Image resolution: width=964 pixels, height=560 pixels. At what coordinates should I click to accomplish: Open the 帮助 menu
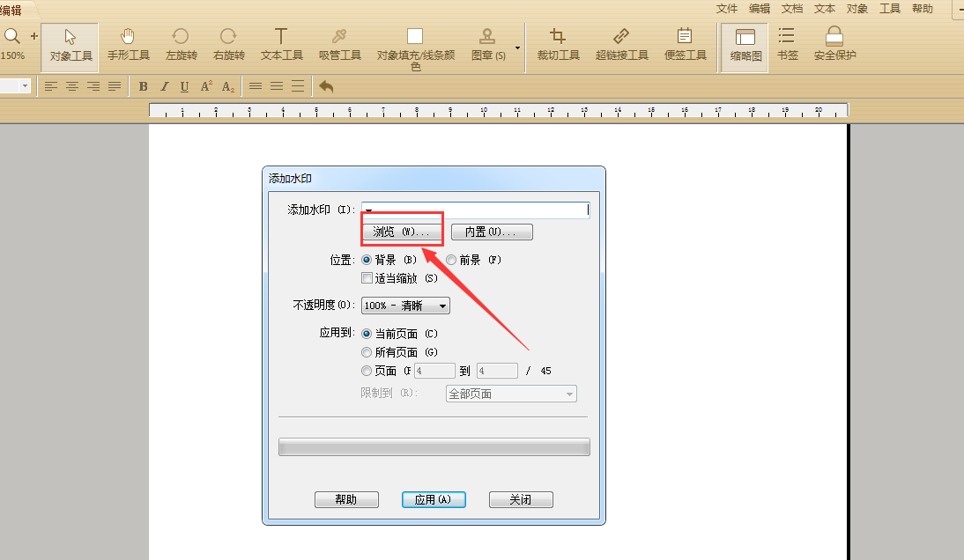923,9
